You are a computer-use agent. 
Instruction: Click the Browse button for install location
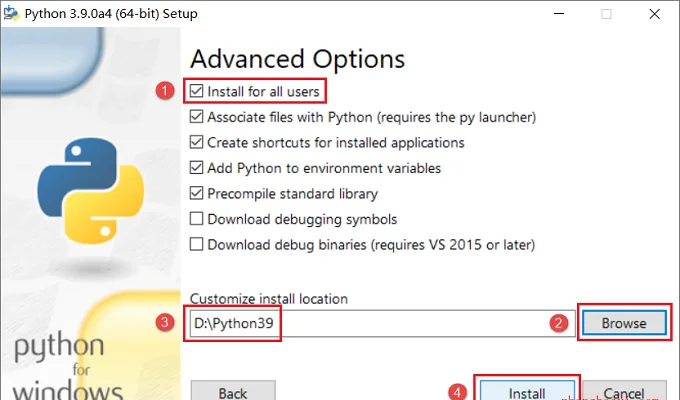[x=624, y=323]
